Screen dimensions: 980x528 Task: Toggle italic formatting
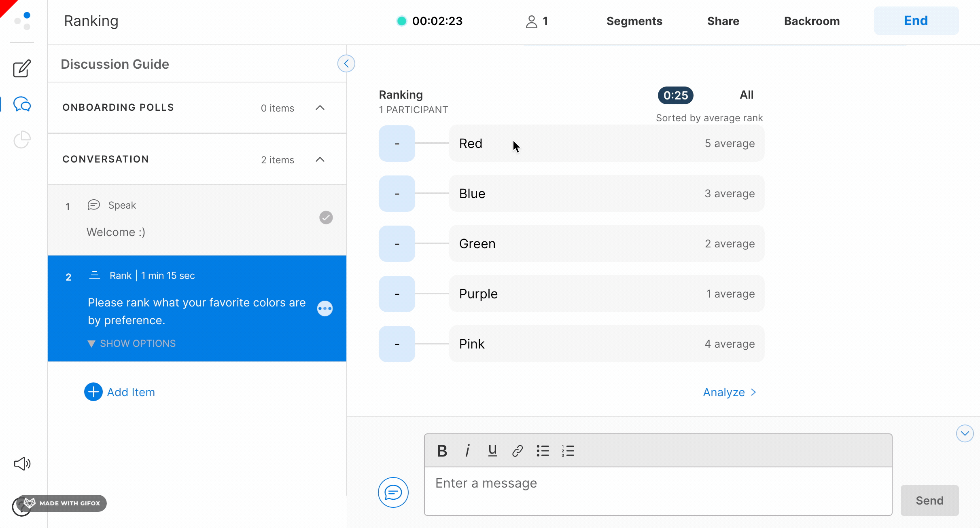pyautogui.click(x=467, y=451)
